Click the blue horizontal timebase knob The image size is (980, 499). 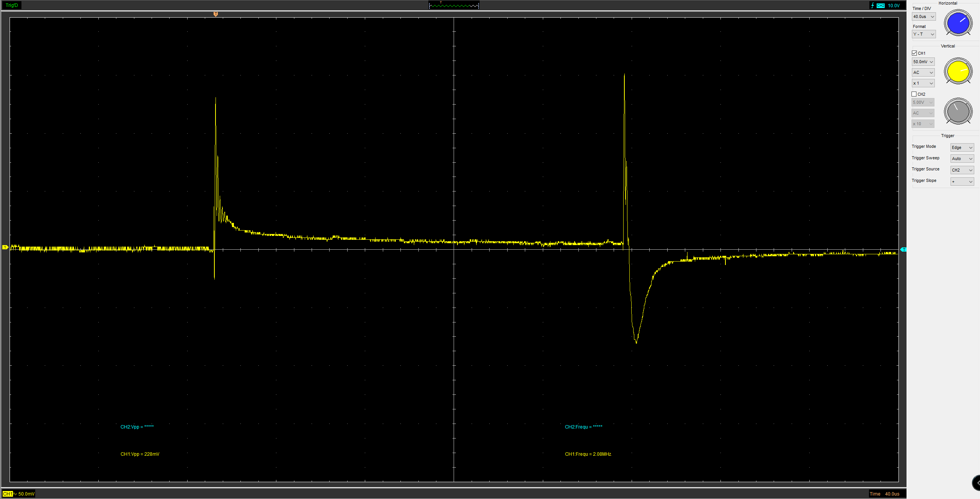point(958,23)
